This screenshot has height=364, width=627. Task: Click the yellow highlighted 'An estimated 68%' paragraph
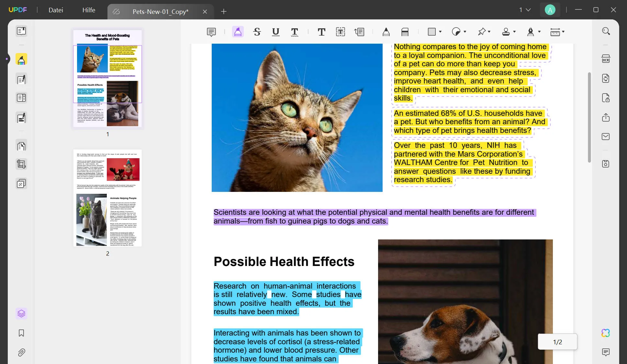pos(470,122)
